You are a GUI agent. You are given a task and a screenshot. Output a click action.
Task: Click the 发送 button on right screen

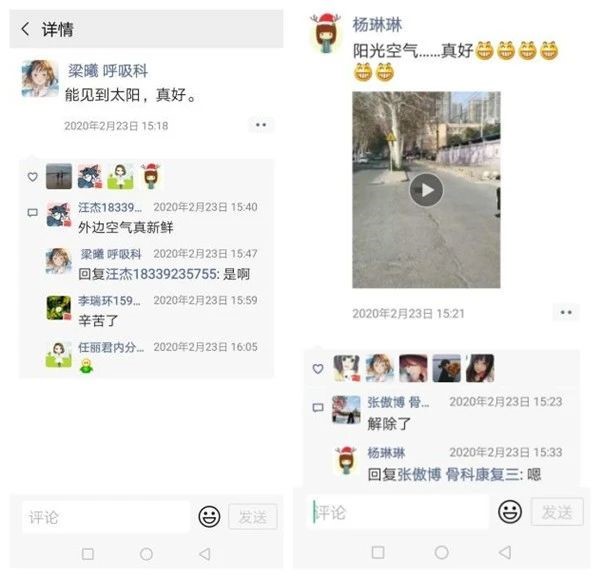point(557,512)
